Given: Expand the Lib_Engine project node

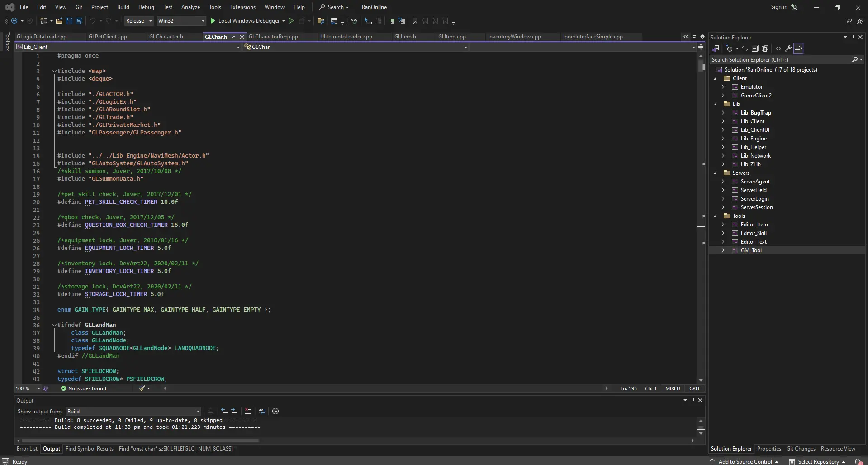Looking at the screenshot, I should (723, 139).
